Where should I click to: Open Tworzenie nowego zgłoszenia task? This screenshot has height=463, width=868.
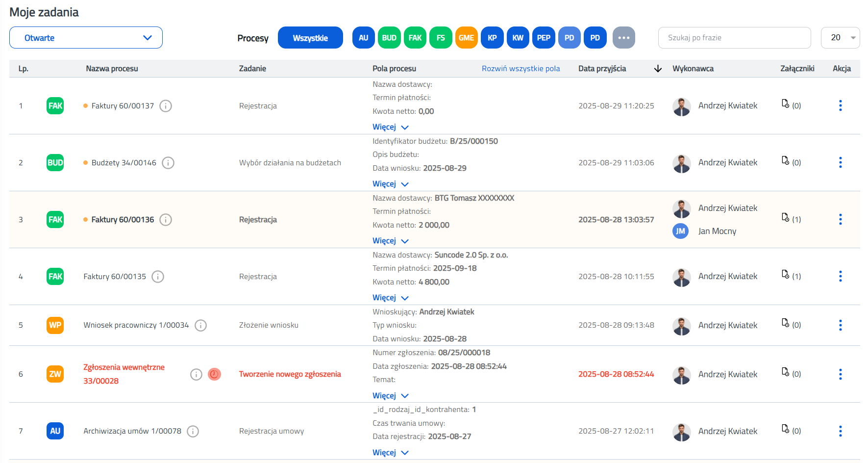pyautogui.click(x=290, y=374)
